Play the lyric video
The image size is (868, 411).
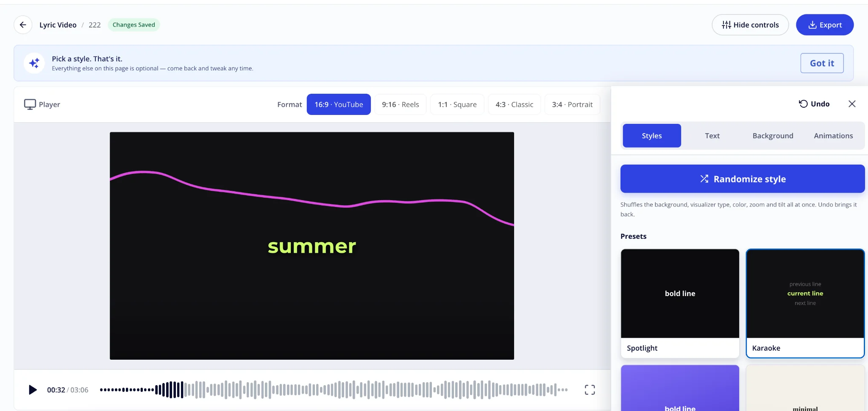click(33, 390)
